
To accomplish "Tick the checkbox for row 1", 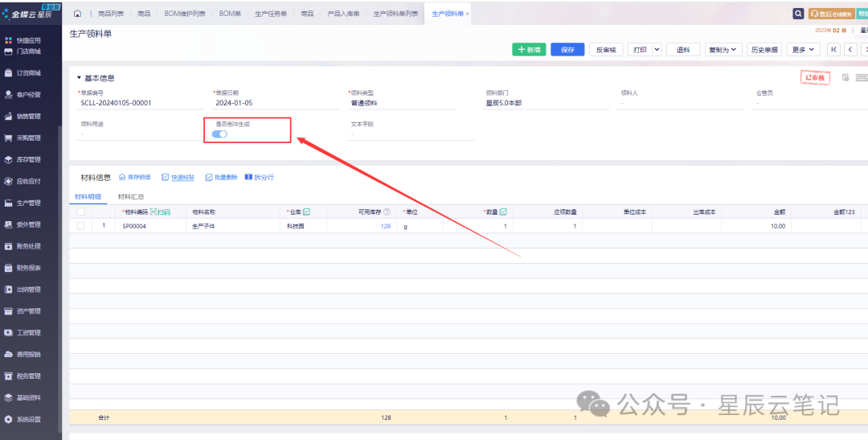I will (81, 226).
